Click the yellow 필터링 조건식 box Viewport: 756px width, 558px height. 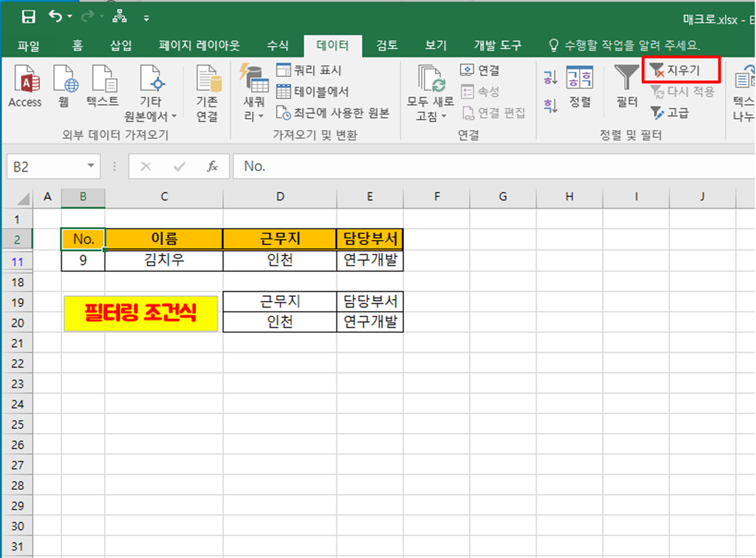point(141,314)
